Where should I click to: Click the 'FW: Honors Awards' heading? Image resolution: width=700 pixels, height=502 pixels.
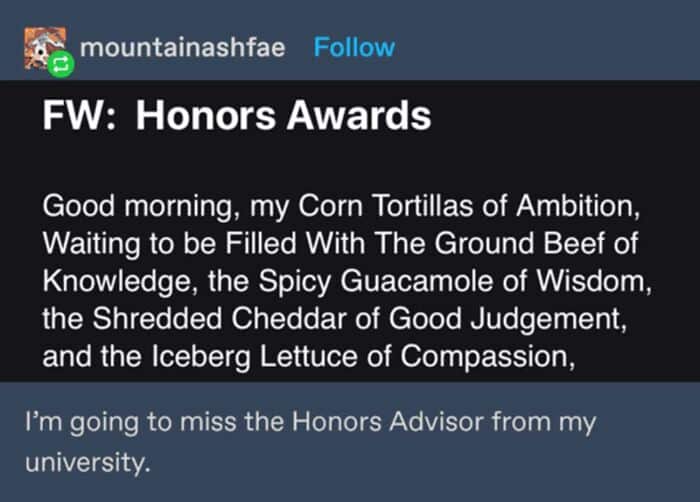(x=237, y=115)
